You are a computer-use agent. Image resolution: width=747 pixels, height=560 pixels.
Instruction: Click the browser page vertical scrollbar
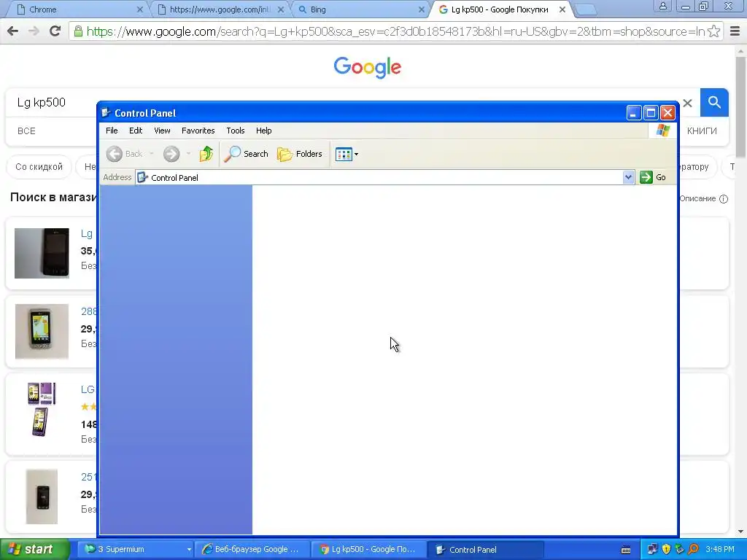tap(741, 106)
